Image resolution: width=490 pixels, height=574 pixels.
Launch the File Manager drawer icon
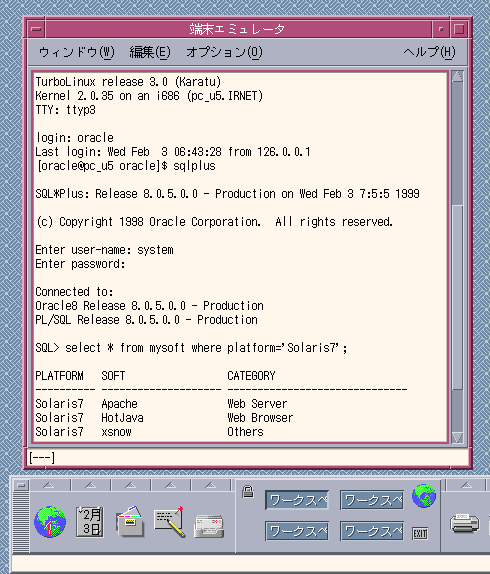[x=130, y=522]
